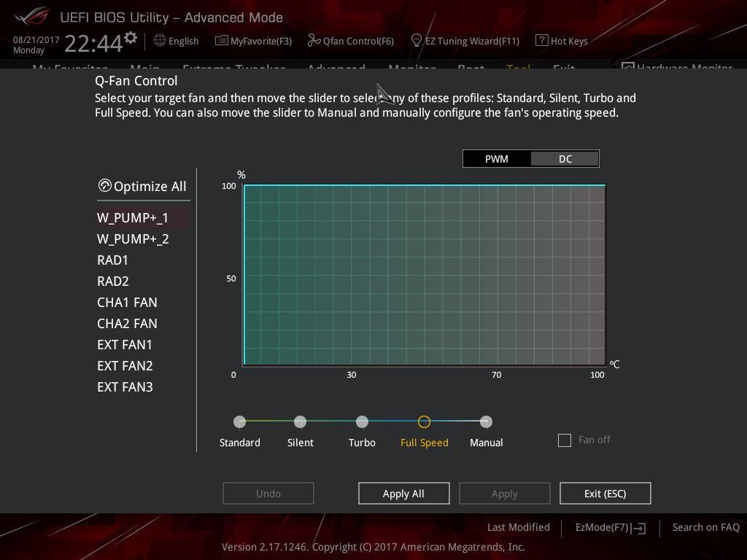Select EXT FAN1 entry
The height and width of the screenshot is (560, 747).
pos(125,345)
